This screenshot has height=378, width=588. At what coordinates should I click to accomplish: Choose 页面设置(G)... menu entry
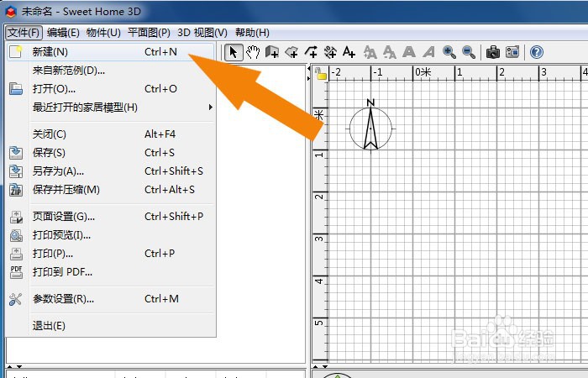pos(111,217)
